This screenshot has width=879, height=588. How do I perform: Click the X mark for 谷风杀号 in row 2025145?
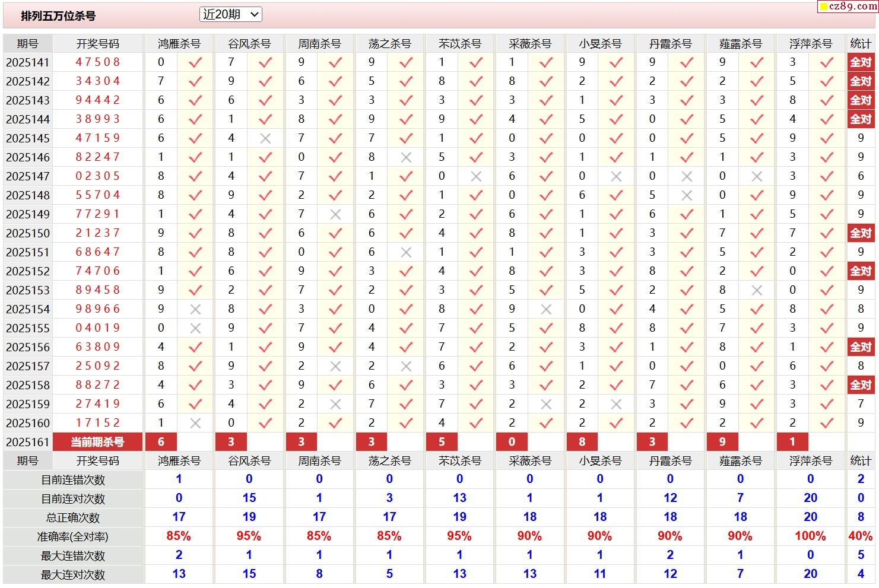265,138
